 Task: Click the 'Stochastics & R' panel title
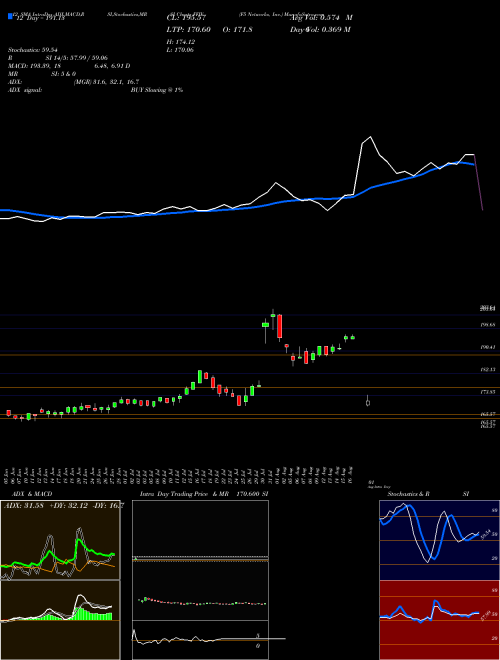coord(409,494)
